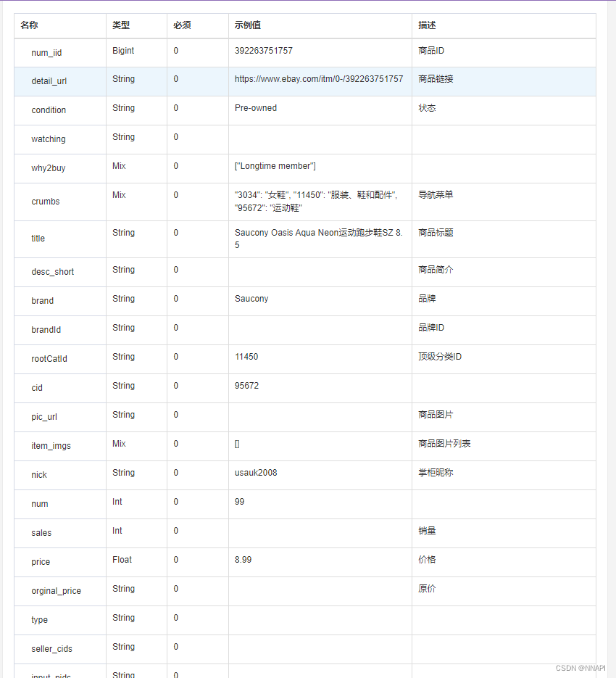
Task: Select the 392263751757 example value
Action: pos(263,50)
